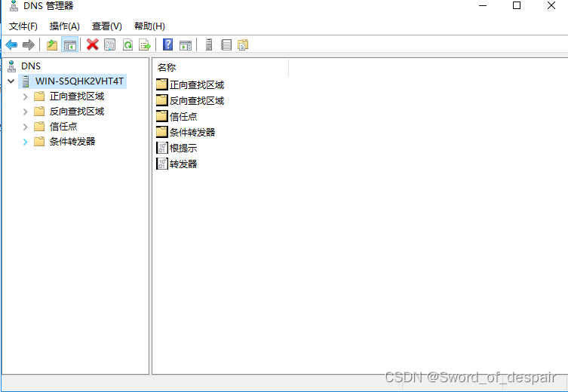Open the 帮助(H) menu
Screen dimensions: 568x392
click(x=149, y=26)
